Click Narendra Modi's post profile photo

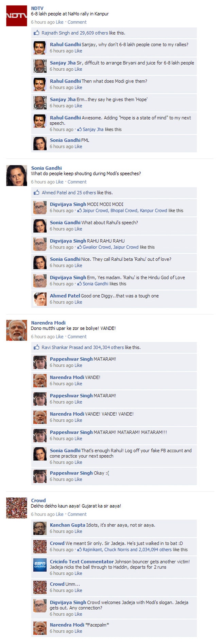[16, 330]
